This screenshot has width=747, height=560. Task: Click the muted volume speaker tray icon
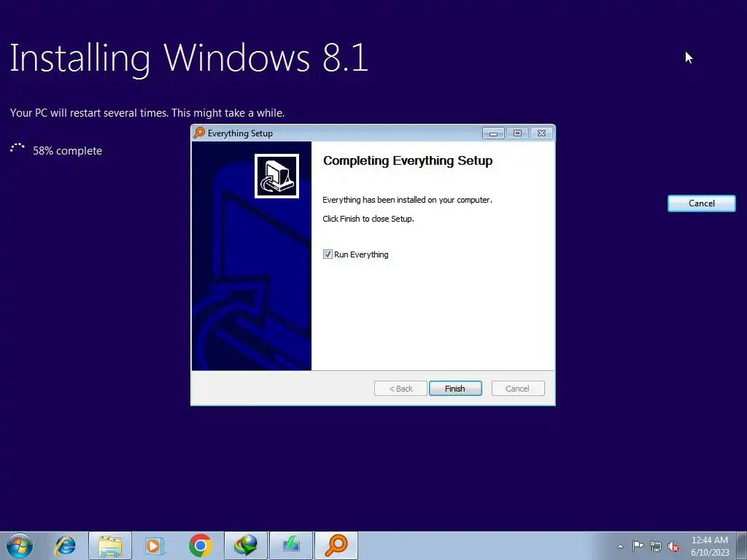coord(673,546)
